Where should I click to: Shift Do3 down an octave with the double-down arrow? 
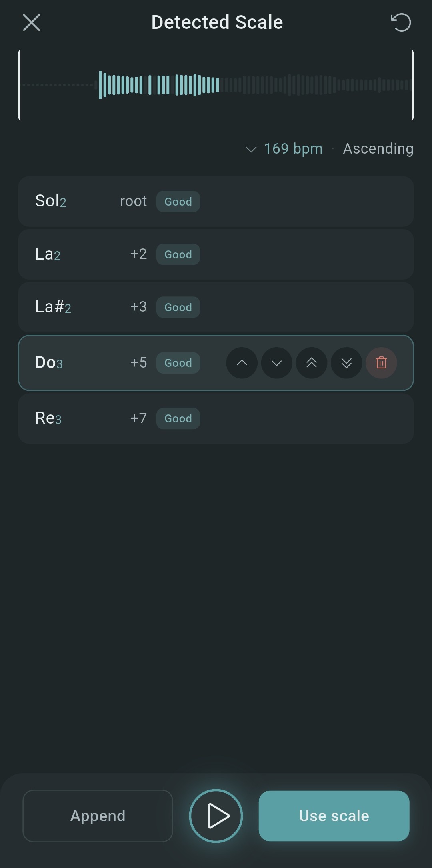pyautogui.click(x=346, y=363)
